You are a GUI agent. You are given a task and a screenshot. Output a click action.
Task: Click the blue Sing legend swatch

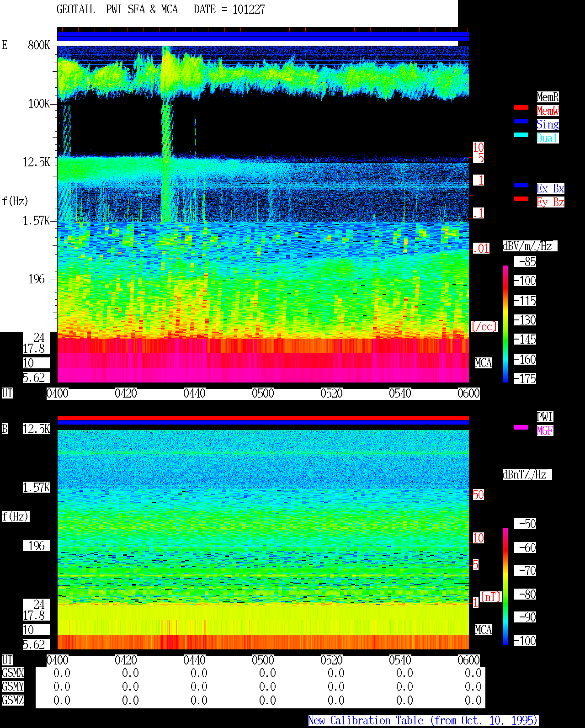click(x=521, y=121)
